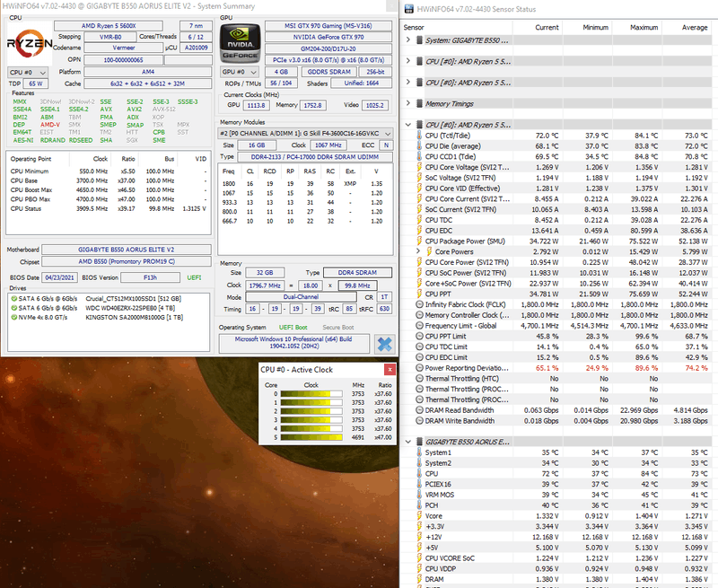Click thermometer icon beside CPU Die (average)
Viewport: 718px width, 588px height.
[419, 146]
